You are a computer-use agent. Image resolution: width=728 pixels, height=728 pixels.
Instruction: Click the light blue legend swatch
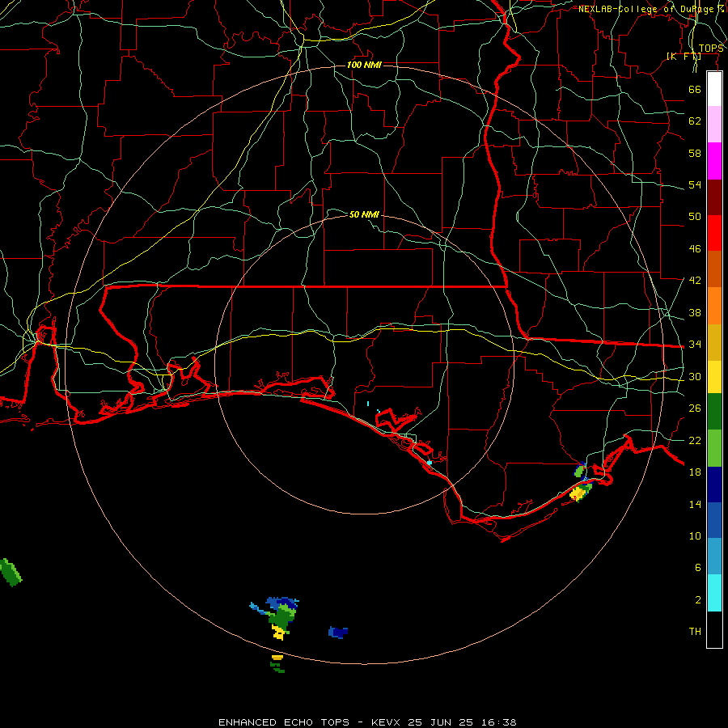(x=714, y=557)
